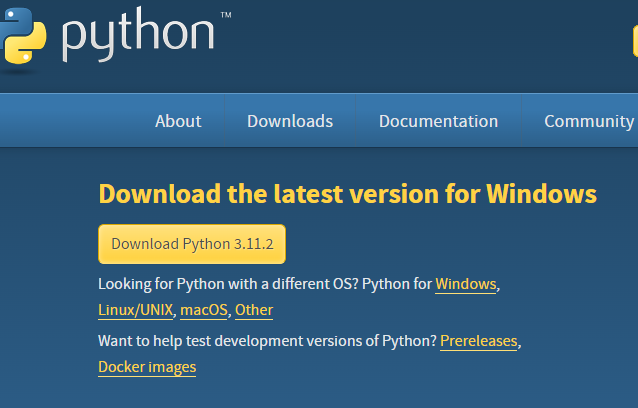Open the Linux/UNIX download link

pyautogui.click(x=136, y=310)
